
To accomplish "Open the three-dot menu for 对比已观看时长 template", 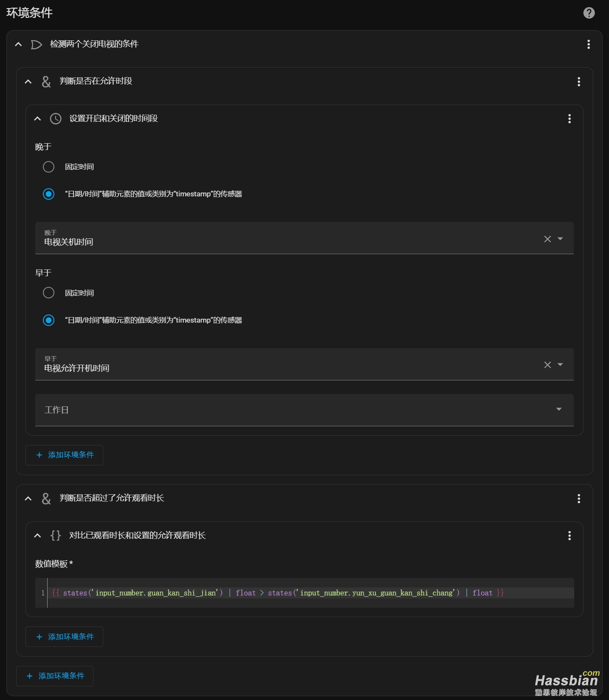I will pyautogui.click(x=569, y=536).
